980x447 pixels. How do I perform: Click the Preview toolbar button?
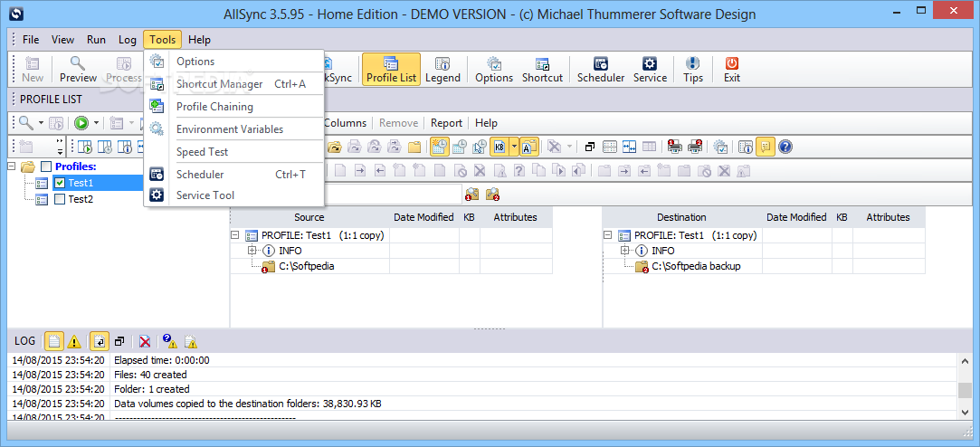(78, 70)
